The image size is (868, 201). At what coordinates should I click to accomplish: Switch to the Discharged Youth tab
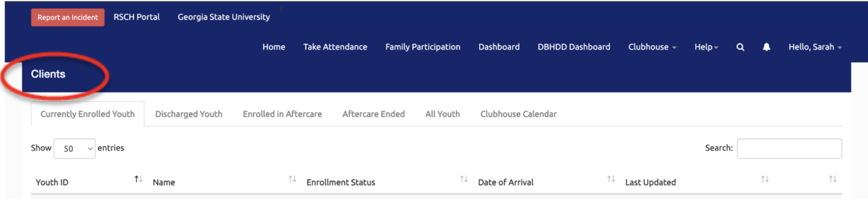click(188, 114)
